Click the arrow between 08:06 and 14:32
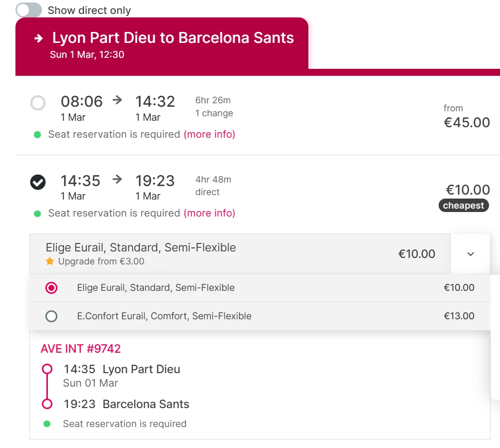 pos(117,100)
